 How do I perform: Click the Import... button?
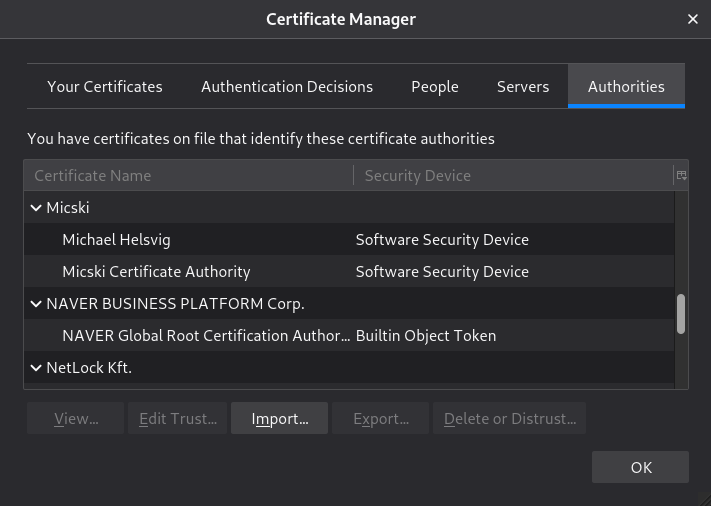click(x=279, y=418)
